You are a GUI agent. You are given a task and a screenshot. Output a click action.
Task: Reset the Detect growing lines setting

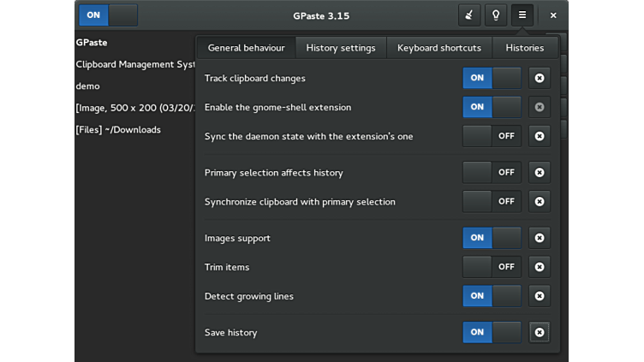click(x=539, y=296)
